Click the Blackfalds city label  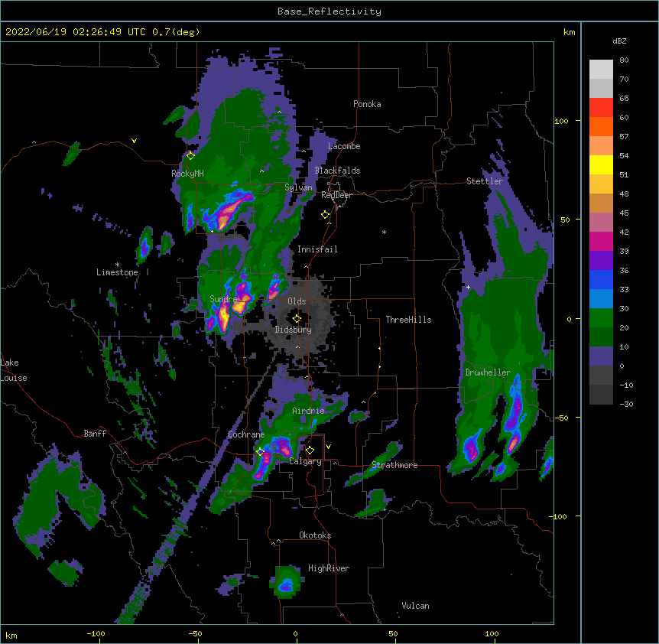click(x=337, y=171)
